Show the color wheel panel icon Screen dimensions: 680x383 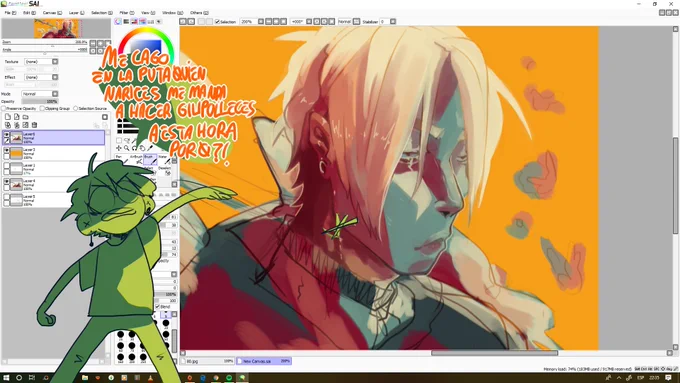tap(118, 21)
